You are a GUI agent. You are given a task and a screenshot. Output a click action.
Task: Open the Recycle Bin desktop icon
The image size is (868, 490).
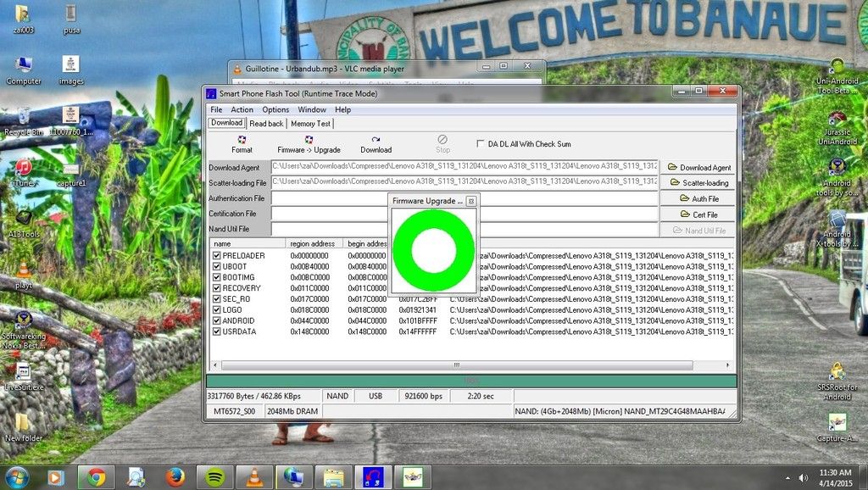coord(23,120)
